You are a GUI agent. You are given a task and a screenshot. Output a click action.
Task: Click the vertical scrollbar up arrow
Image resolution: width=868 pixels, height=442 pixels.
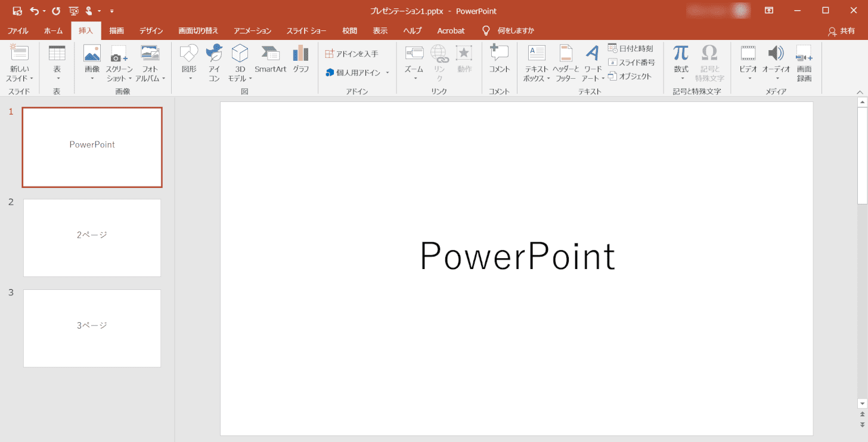click(862, 103)
